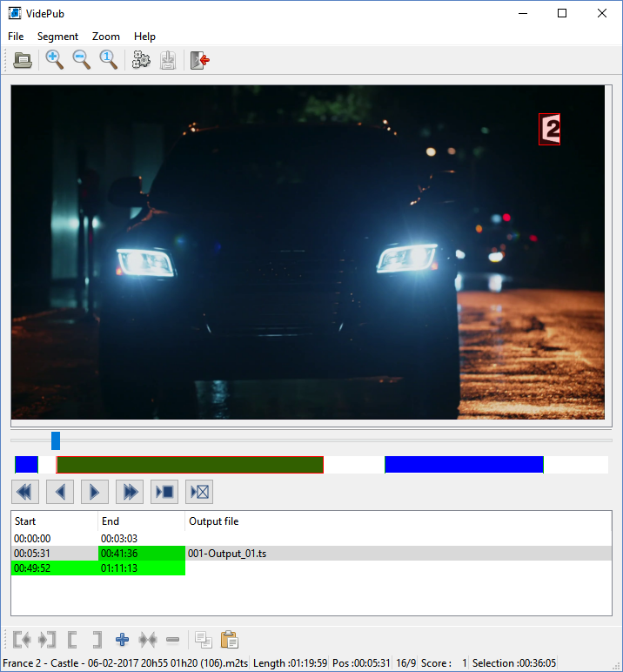Open the Segment menu
This screenshot has width=623, height=672.
57,37
